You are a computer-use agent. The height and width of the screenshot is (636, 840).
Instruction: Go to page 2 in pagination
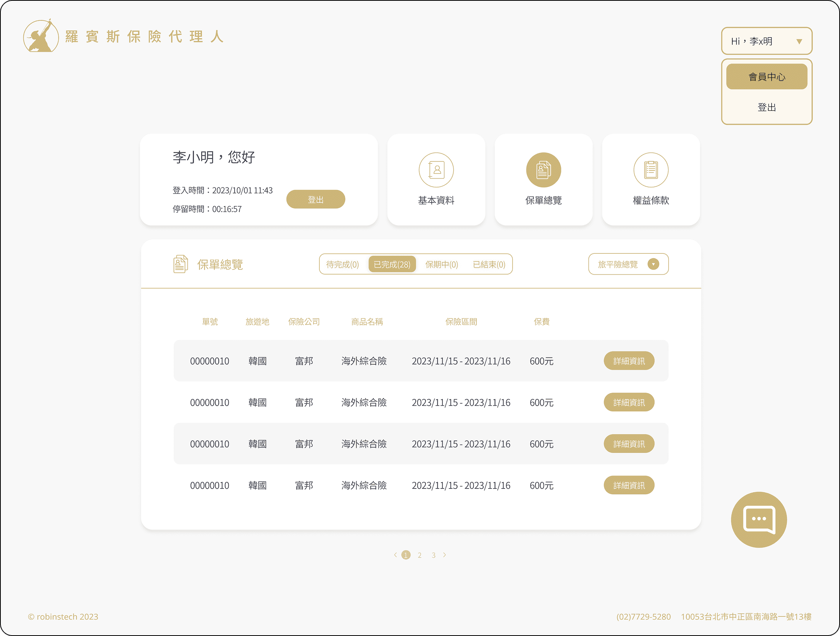click(420, 555)
